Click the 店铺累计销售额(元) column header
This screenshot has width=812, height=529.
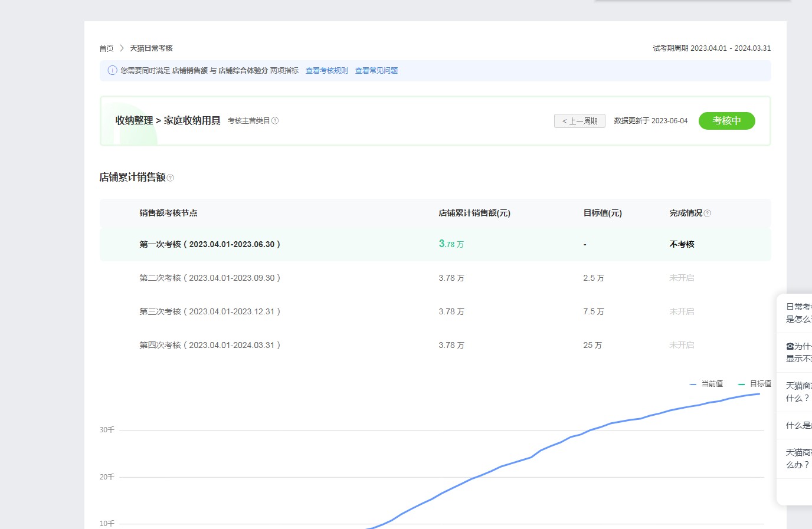pos(474,213)
